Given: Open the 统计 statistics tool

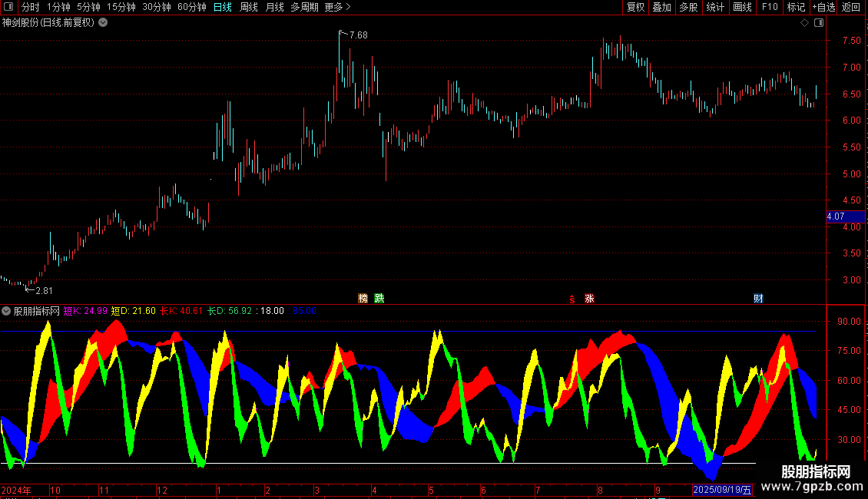Looking at the screenshot, I should click(715, 7).
